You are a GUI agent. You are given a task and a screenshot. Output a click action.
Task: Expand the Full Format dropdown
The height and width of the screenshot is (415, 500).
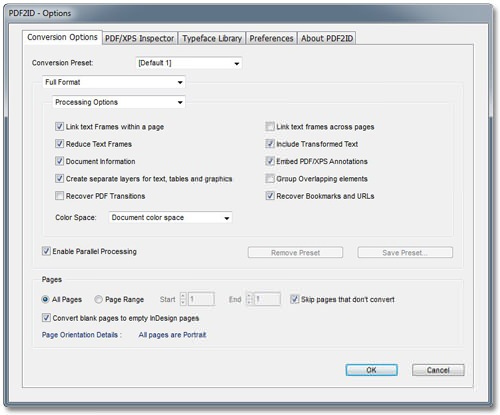[x=114, y=82]
